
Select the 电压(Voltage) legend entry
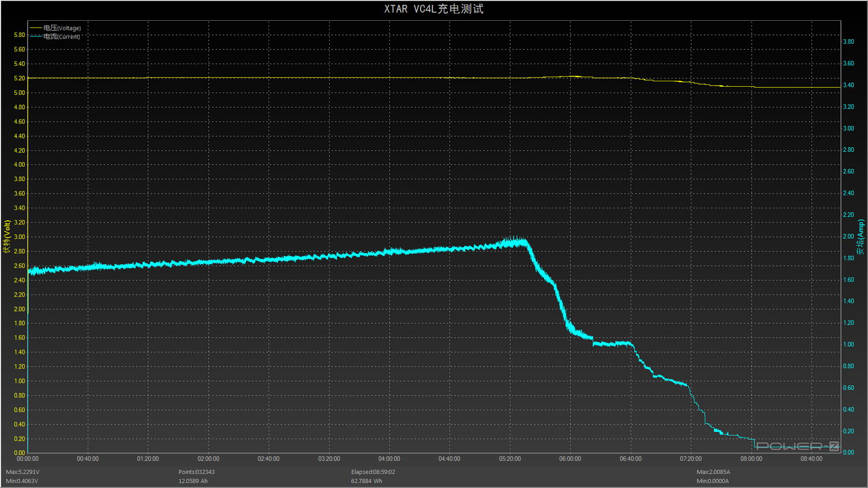(x=55, y=28)
